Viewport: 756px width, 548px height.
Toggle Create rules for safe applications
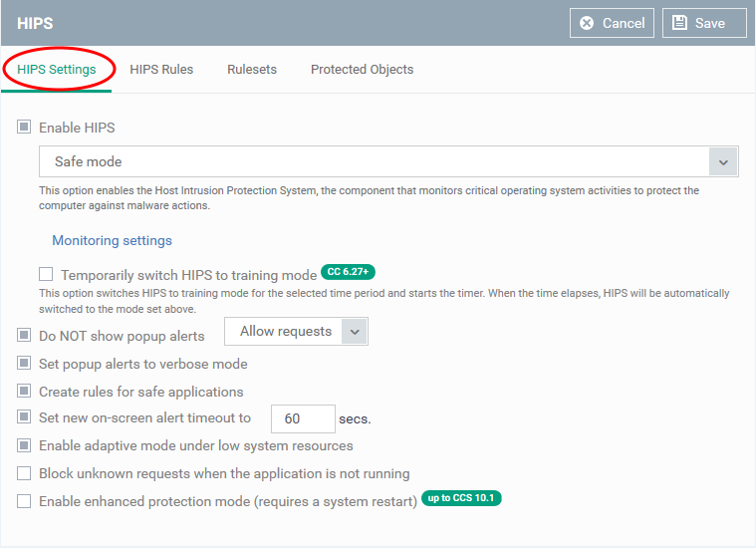click(x=24, y=391)
